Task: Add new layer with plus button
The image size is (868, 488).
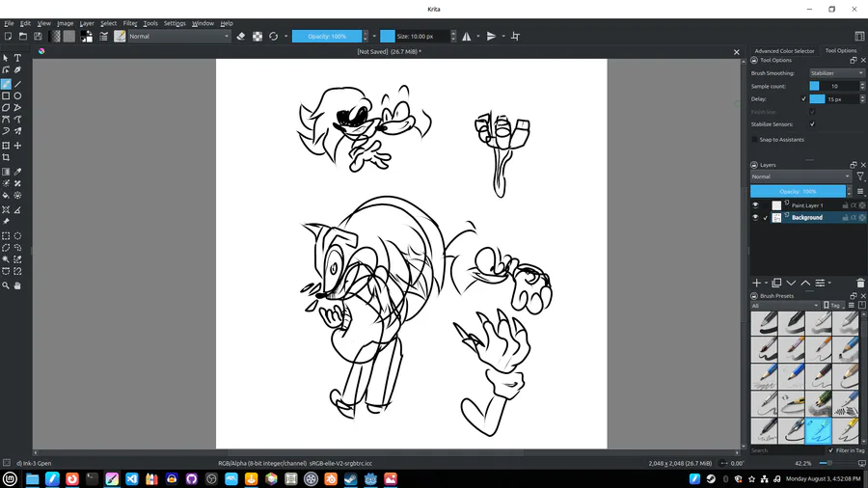Action: click(757, 284)
